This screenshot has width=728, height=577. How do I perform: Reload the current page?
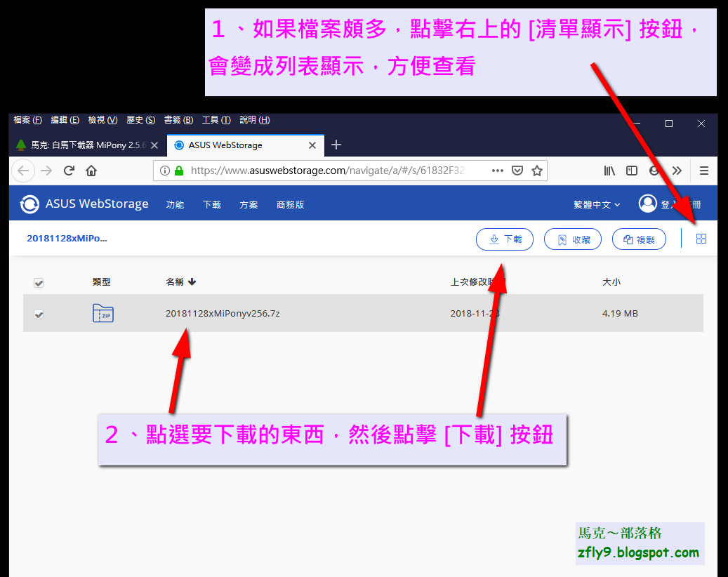pos(70,171)
